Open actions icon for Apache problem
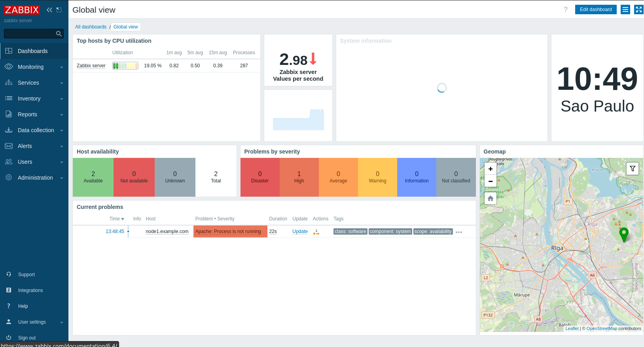The height and width of the screenshot is (347, 644). pyautogui.click(x=316, y=232)
